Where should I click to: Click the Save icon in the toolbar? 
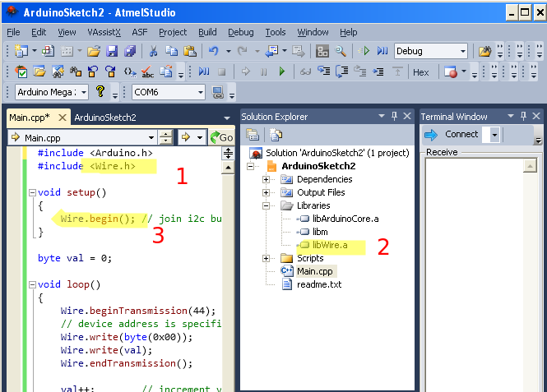[111, 51]
